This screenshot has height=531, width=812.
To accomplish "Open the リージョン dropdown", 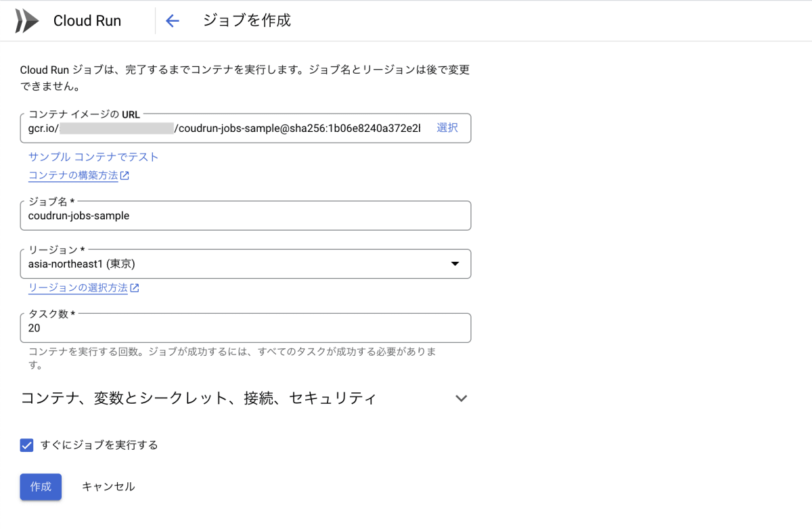I will tap(246, 264).
